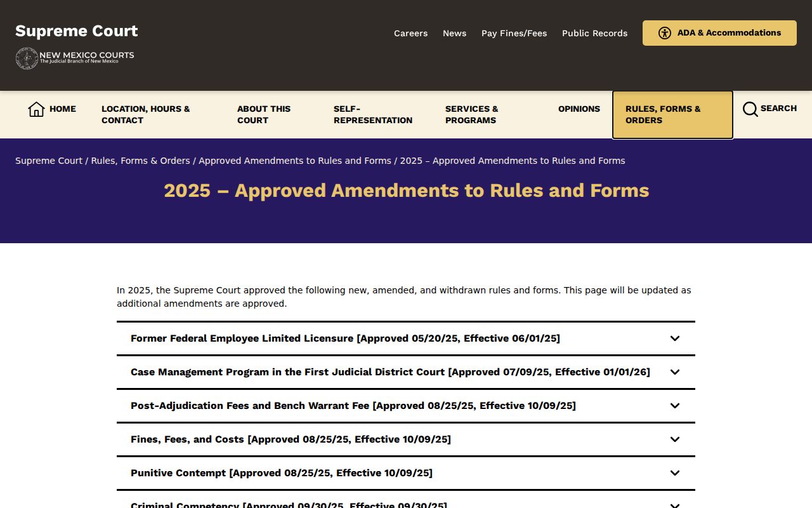Click ADA & Accommodations button
The height and width of the screenshot is (508, 812).
(x=719, y=33)
